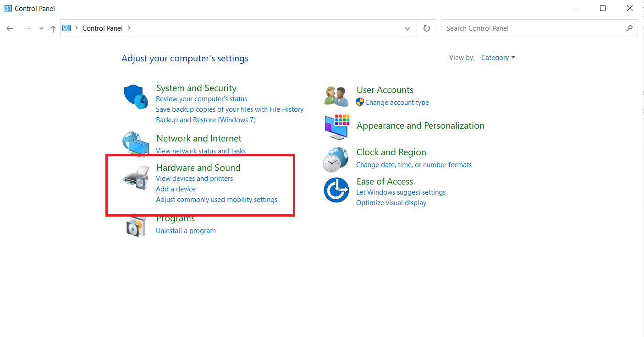Maximize the Control Panel window
The image size is (644, 337).
click(x=603, y=8)
